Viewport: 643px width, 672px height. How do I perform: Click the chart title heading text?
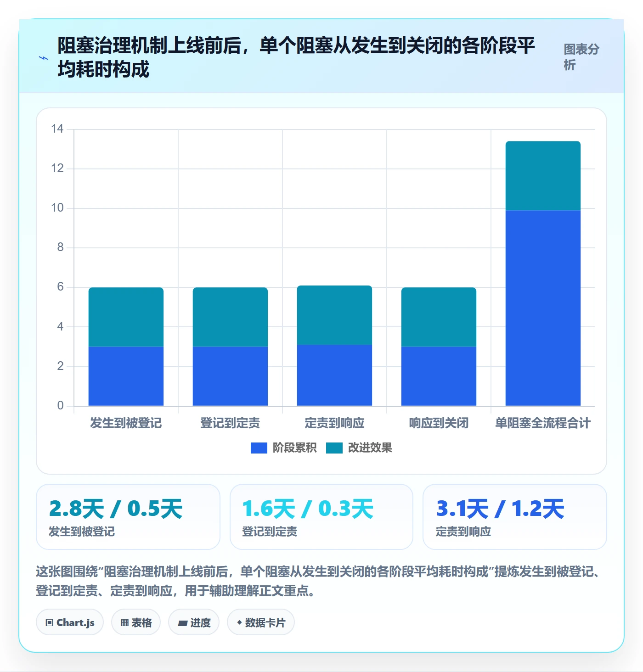(x=296, y=57)
